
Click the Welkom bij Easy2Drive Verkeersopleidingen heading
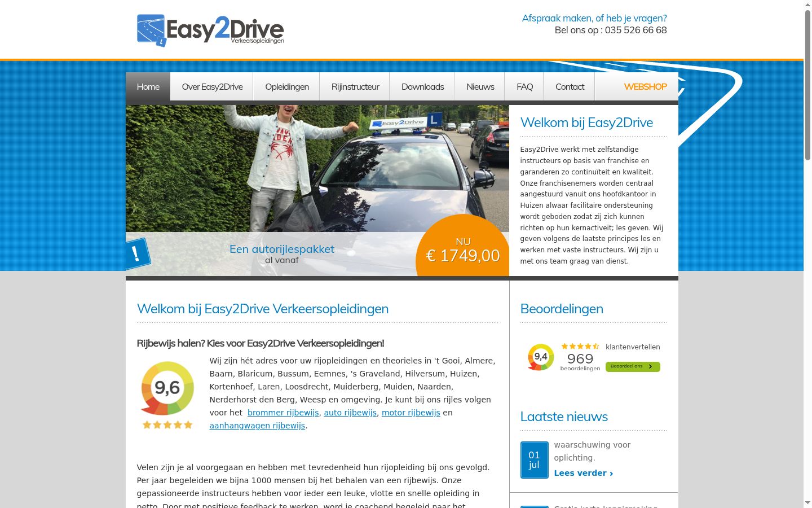coord(263,309)
